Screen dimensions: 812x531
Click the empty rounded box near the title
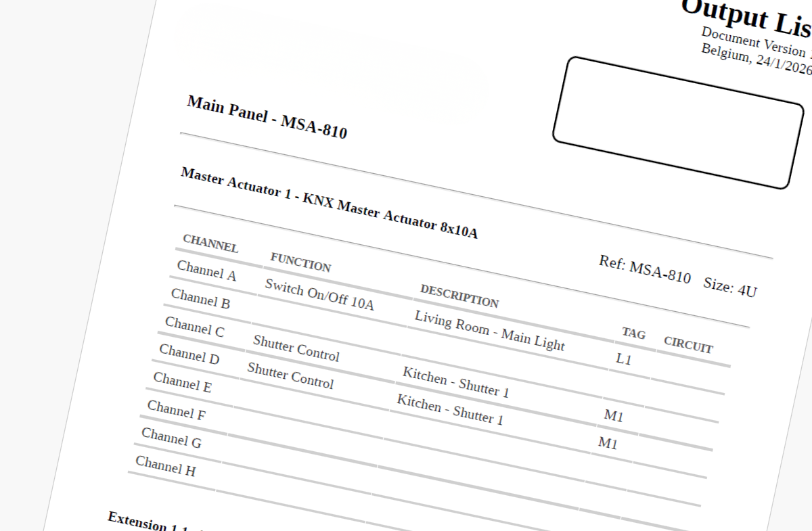678,122
